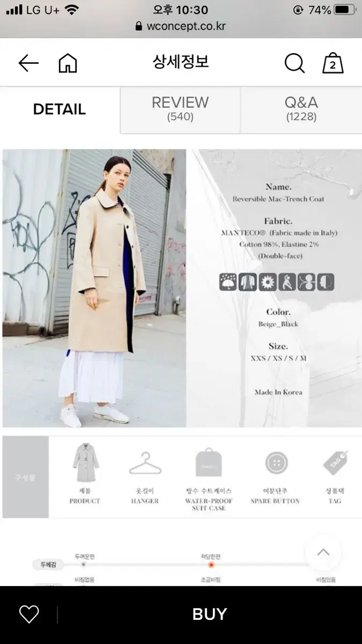Tap the water-proof suit case icon
The height and width of the screenshot is (644, 362).
[209, 463]
